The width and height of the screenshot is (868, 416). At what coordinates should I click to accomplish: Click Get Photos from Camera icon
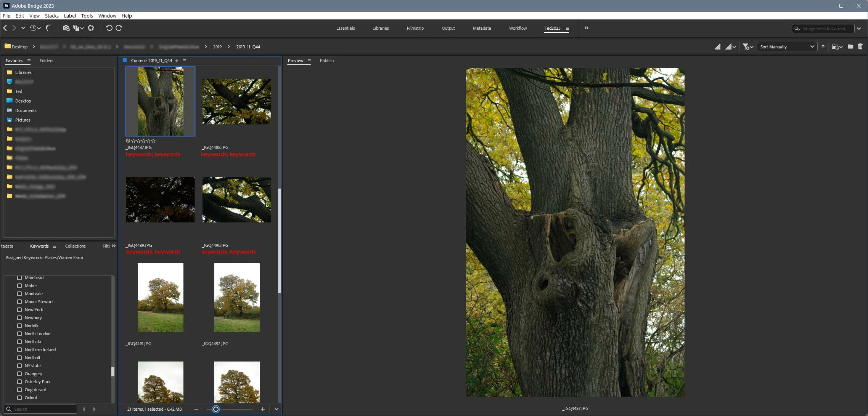pyautogui.click(x=66, y=28)
